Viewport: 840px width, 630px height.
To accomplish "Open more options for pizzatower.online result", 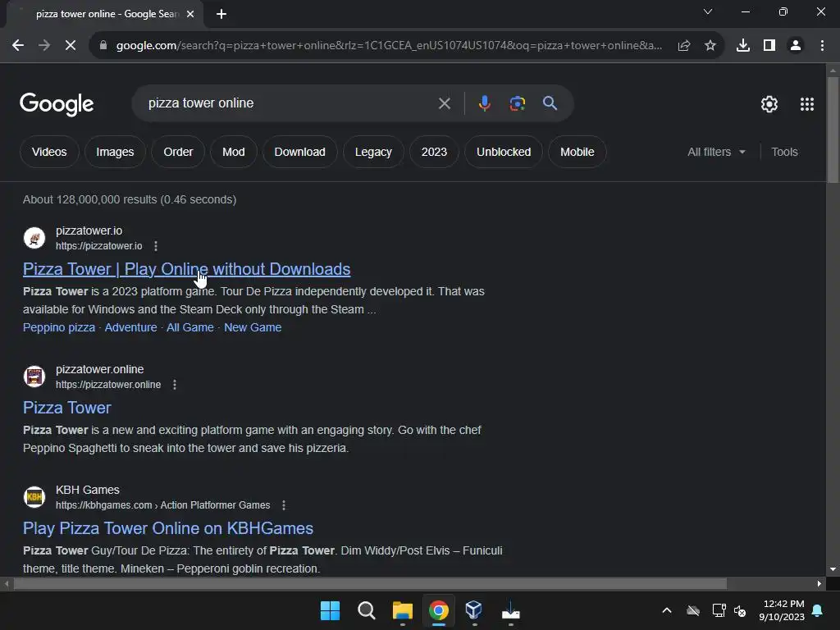I will 175,385.
